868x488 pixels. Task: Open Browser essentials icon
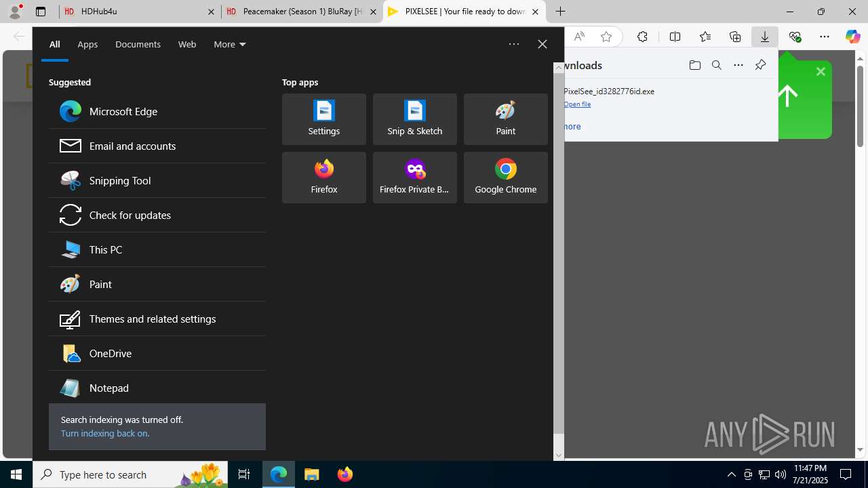point(795,37)
